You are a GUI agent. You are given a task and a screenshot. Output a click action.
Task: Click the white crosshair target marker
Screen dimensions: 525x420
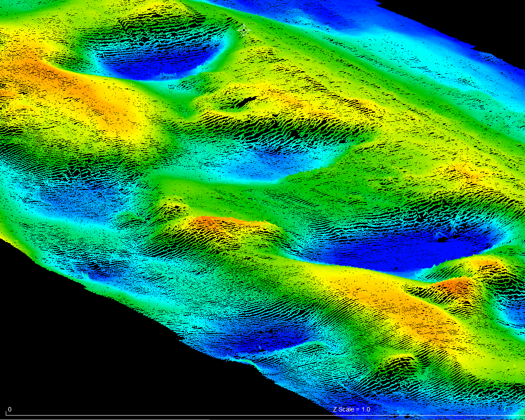[244, 30]
